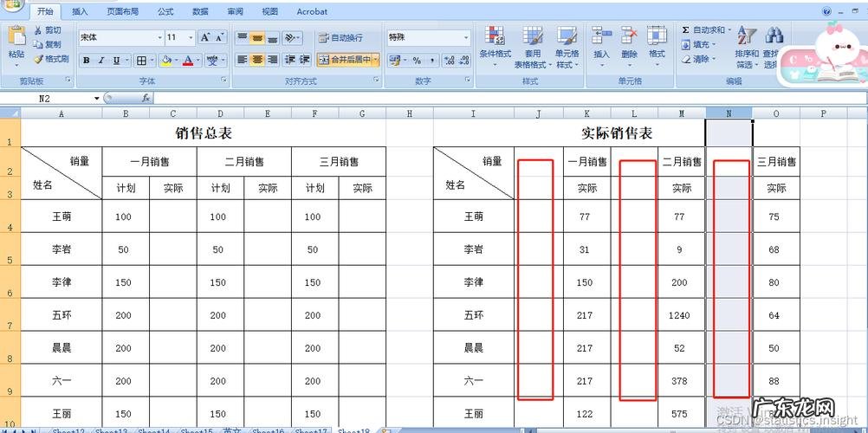
Task: Click the yellow Fill Color bucket
Action: tap(165, 61)
